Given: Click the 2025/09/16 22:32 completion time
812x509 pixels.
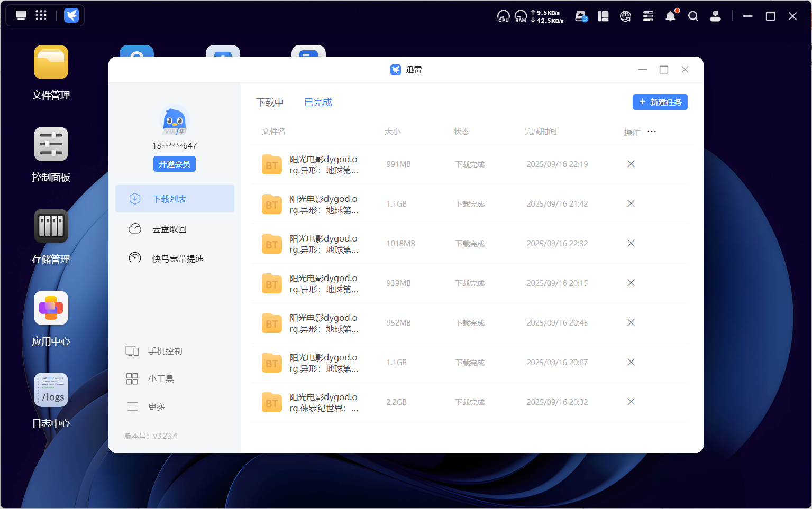Looking at the screenshot, I should (557, 244).
